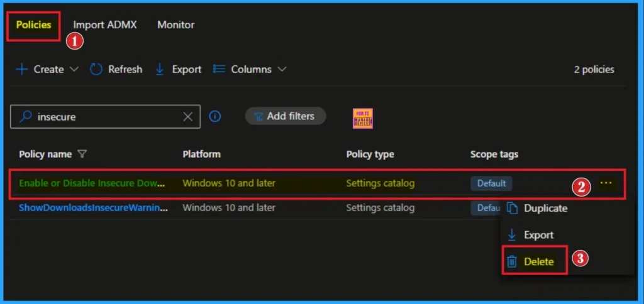Expand the Create dropdown chevron
The width and height of the screenshot is (644, 304).
point(74,69)
